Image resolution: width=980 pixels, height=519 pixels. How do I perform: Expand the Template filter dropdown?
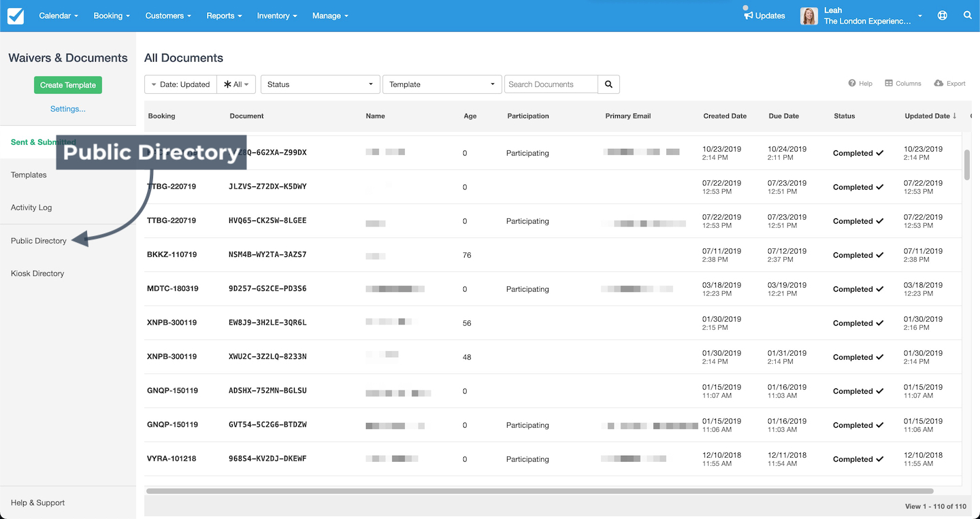tap(442, 84)
